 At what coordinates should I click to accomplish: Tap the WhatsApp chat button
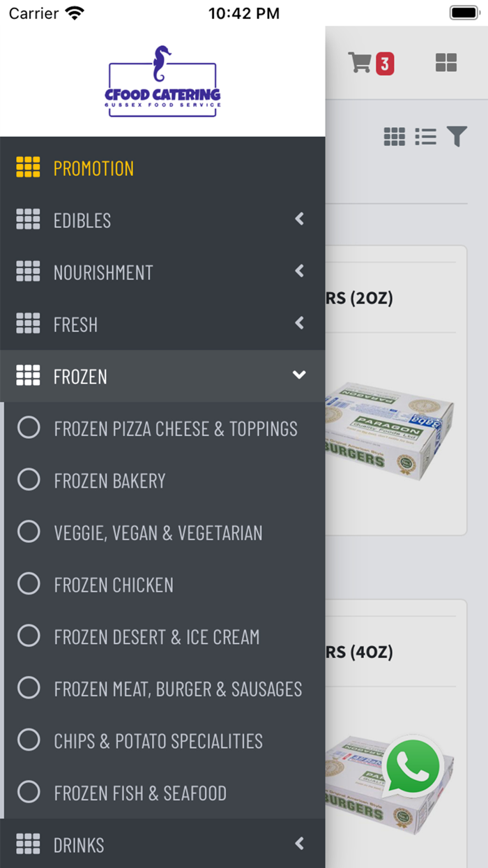coord(413,766)
